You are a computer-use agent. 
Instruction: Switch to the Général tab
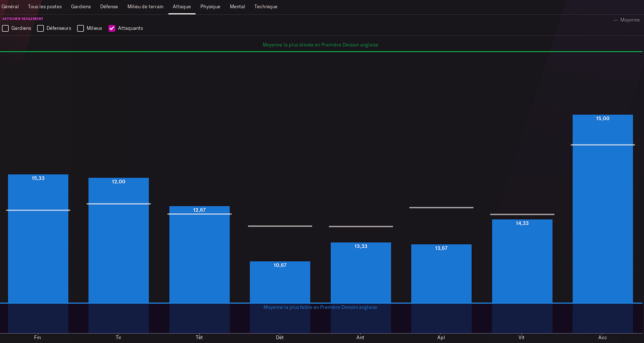tap(10, 7)
